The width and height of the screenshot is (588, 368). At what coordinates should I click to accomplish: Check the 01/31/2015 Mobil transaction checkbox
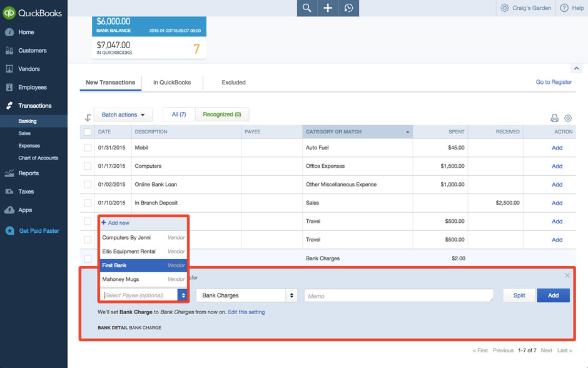[x=86, y=148]
